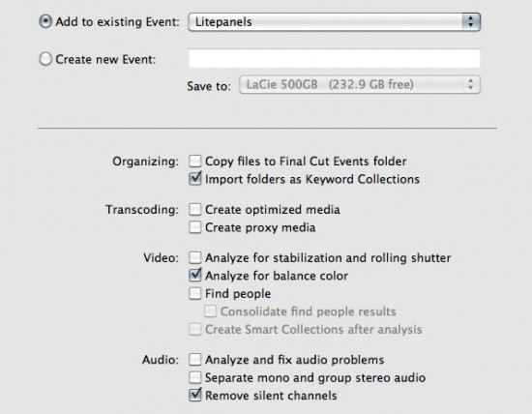
Task: Enable Create proxy media checkbox
Action: tap(195, 227)
